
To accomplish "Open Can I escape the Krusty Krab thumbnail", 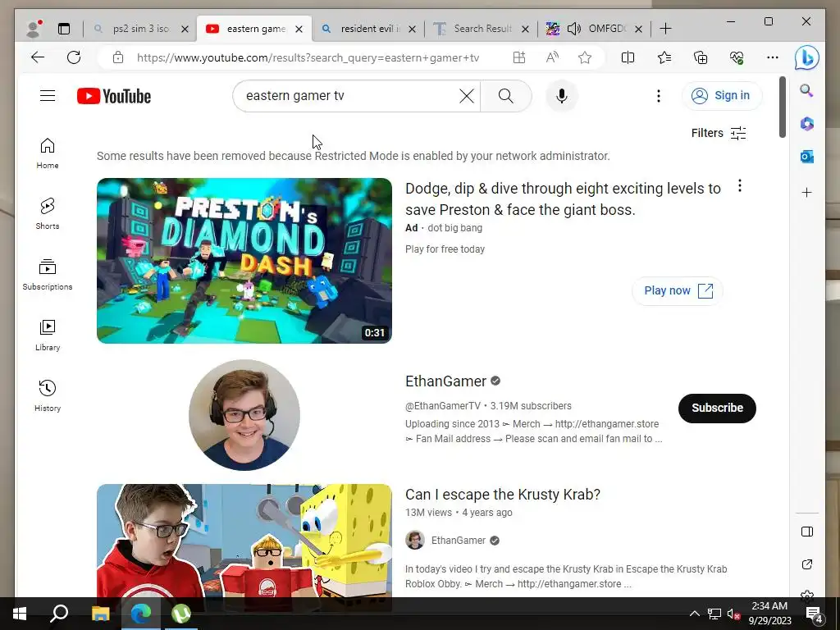I will click(x=244, y=540).
